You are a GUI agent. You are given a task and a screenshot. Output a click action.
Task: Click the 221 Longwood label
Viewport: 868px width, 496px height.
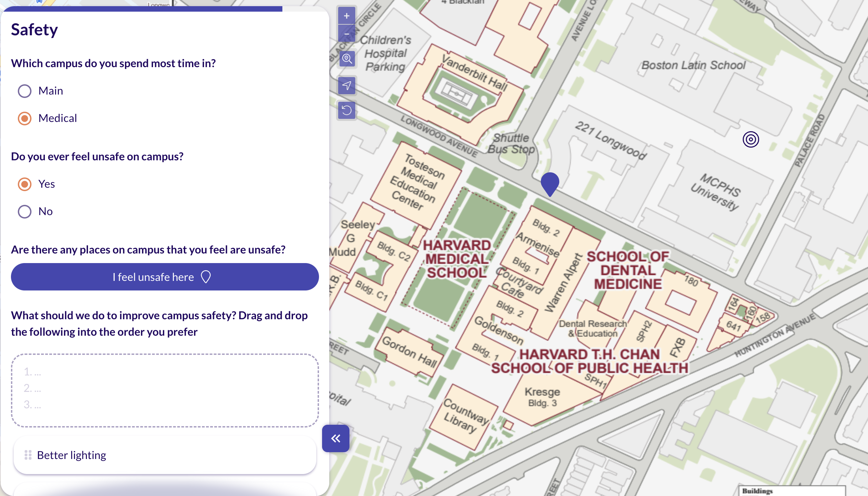tap(611, 140)
